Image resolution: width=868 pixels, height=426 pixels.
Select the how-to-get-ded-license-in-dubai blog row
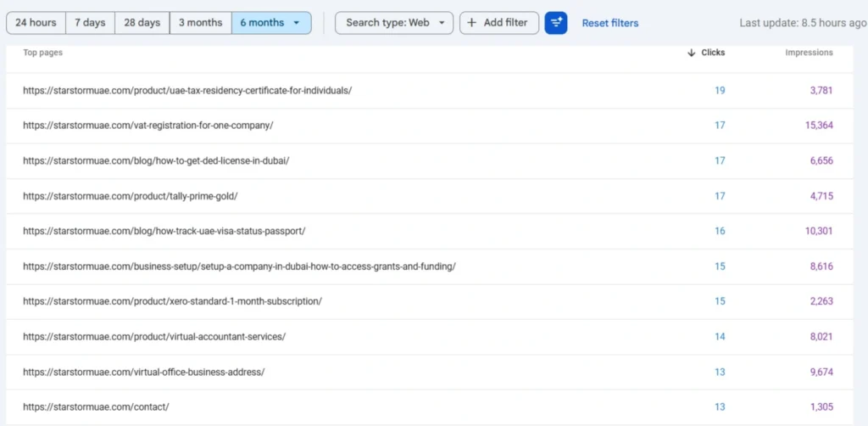pyautogui.click(x=156, y=160)
